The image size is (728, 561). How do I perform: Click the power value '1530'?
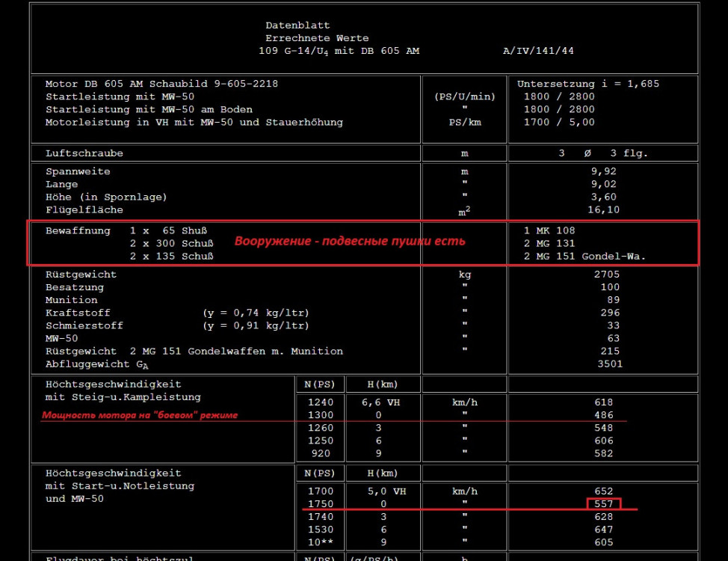point(321,530)
